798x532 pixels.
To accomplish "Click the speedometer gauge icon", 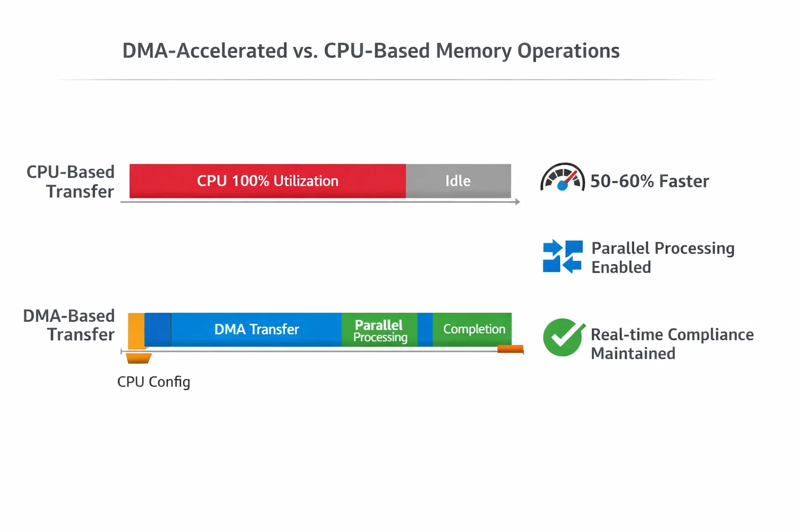I will pos(563,178).
